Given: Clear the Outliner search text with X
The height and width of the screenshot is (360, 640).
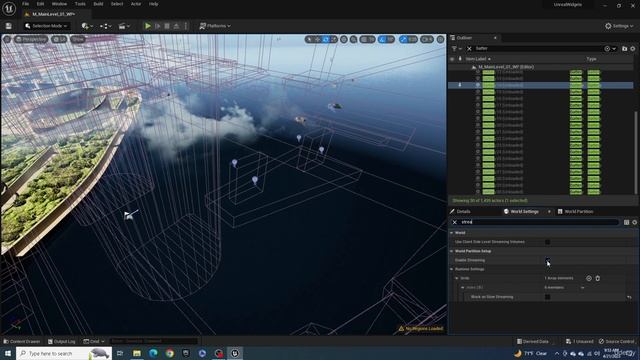Looking at the screenshot, I should tap(469, 49).
